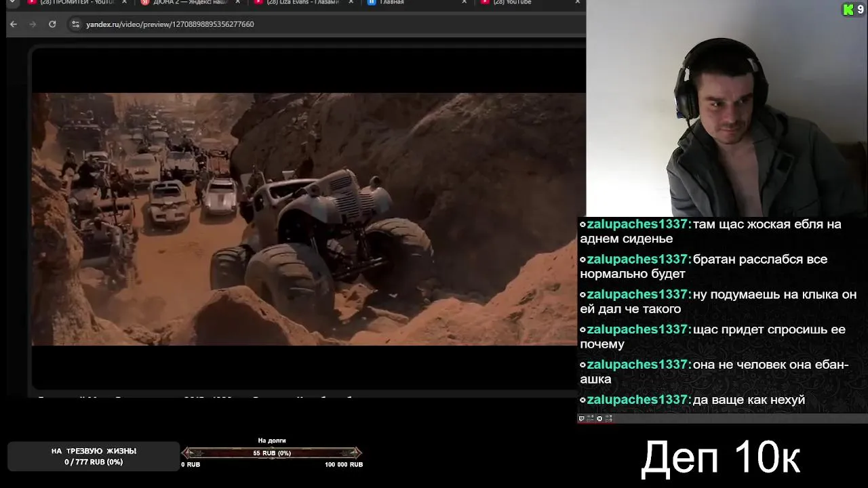Click the monster truck video player
Viewport: 868px width, 488px height.
[309, 219]
